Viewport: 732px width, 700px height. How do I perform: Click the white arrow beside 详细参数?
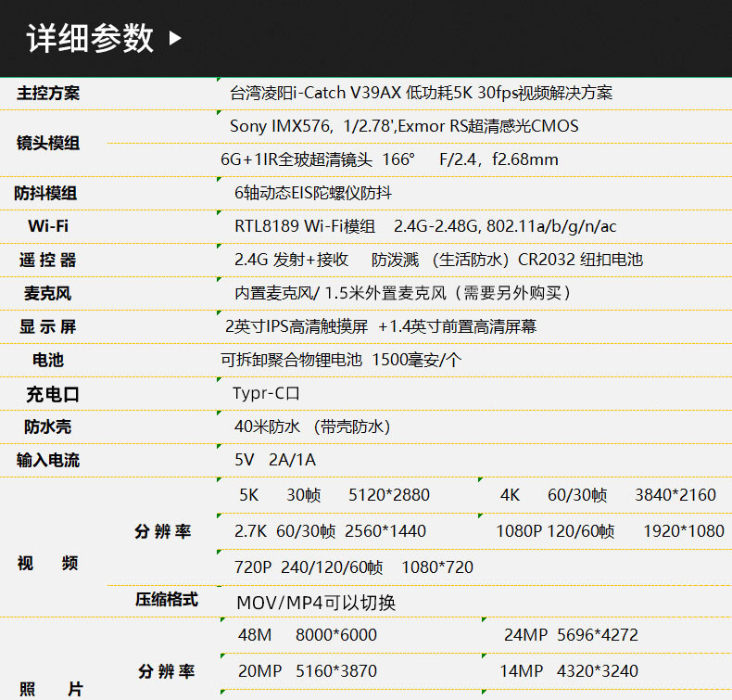point(175,38)
